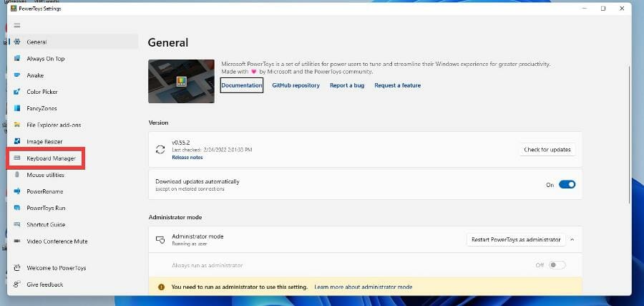Screen dimensions: 644x306
Task: Click the refresh sync icon beside version
Action: click(x=160, y=150)
